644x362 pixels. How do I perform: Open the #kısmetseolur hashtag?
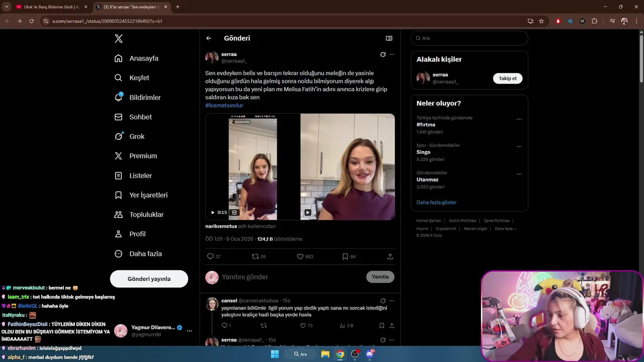pos(224,105)
